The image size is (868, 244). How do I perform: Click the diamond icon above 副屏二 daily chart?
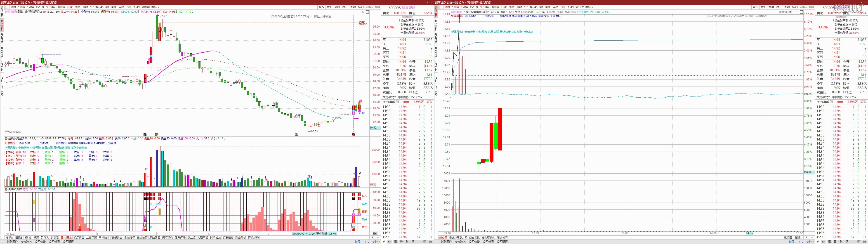[363, 12]
